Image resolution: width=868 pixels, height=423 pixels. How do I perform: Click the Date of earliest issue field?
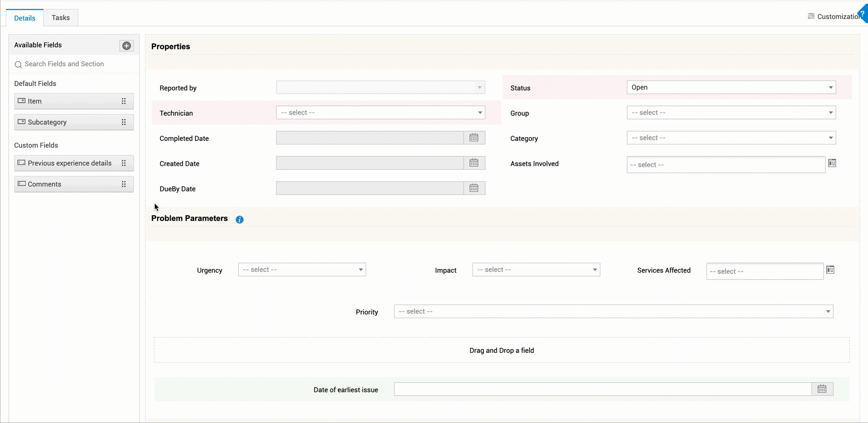603,389
